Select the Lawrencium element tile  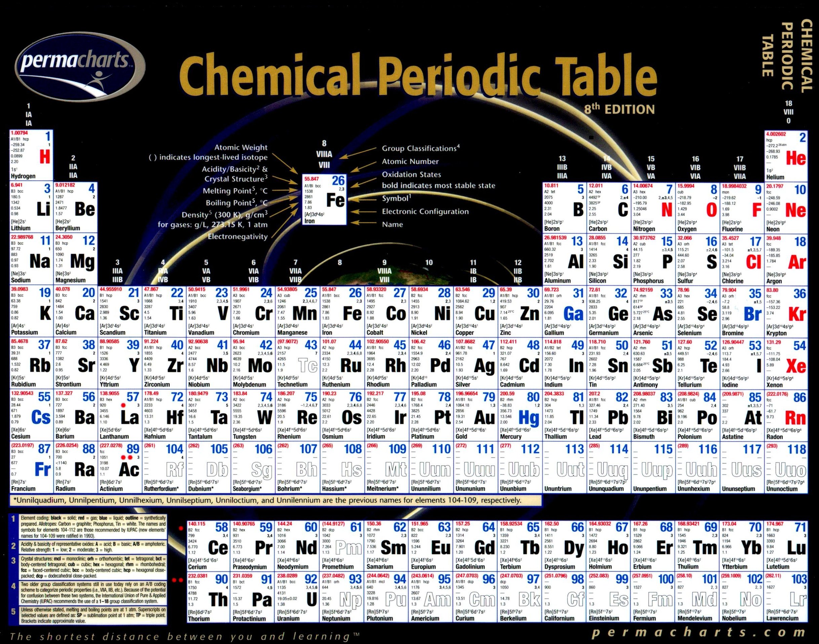[x=786, y=598]
